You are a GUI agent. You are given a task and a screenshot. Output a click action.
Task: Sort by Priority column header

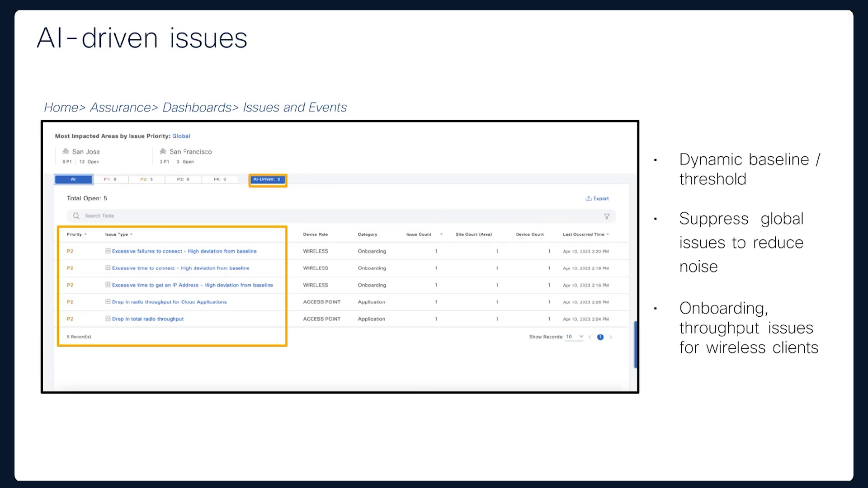point(76,235)
